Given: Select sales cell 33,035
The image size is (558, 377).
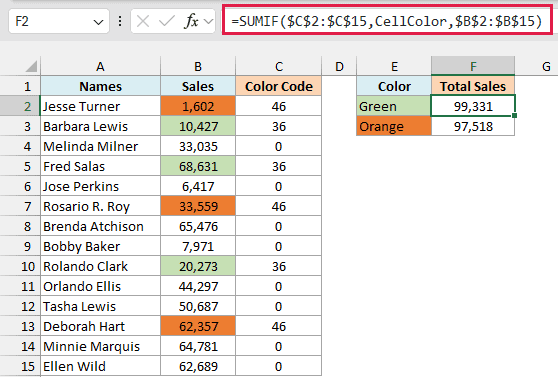Looking at the screenshot, I should pyautogui.click(x=198, y=146).
